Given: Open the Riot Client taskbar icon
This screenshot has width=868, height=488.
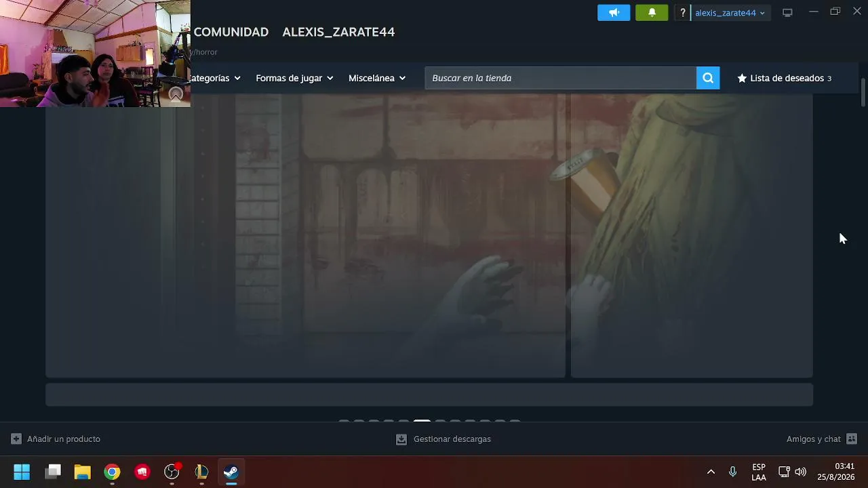Looking at the screenshot, I should (142, 472).
